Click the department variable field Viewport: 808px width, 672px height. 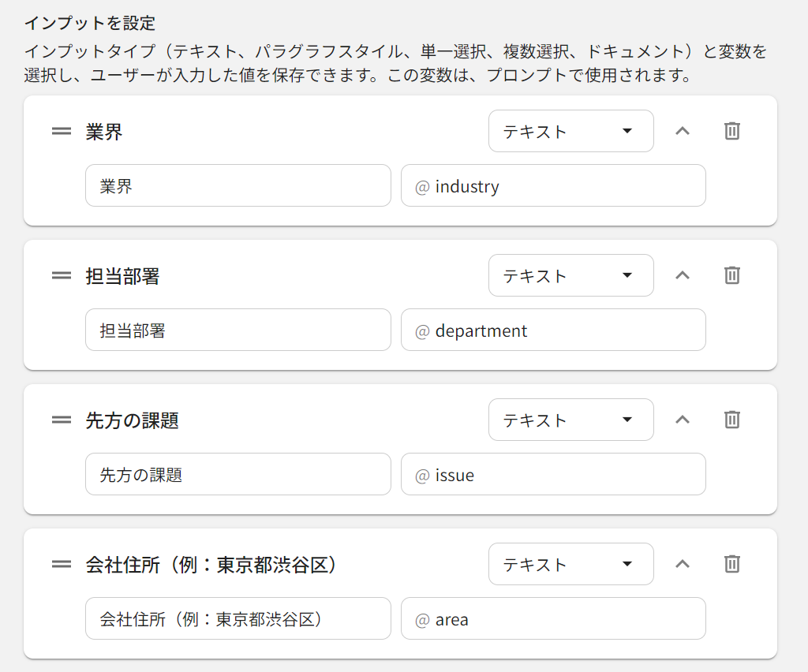tap(553, 330)
